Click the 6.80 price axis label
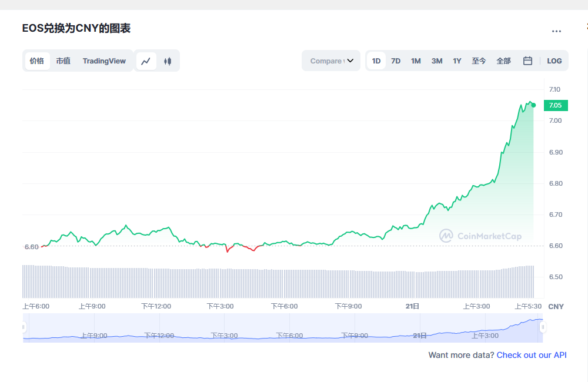 coord(556,183)
